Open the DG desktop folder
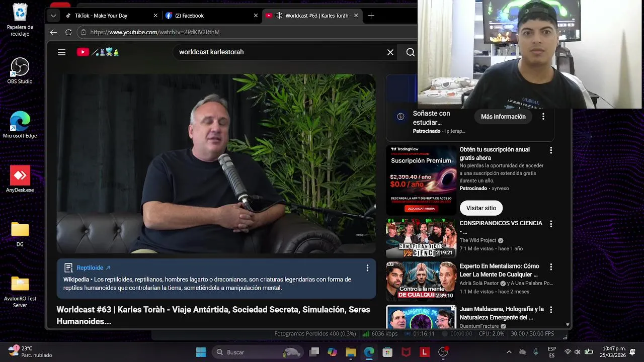This screenshot has width=644, height=362. point(20,234)
